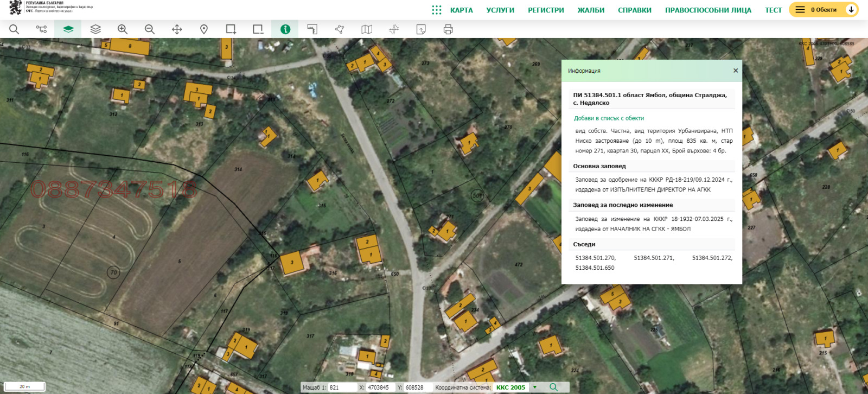Viewport: 868px width, 394px height.
Task: Open the РЕГИСТРИ menu
Action: (x=546, y=10)
